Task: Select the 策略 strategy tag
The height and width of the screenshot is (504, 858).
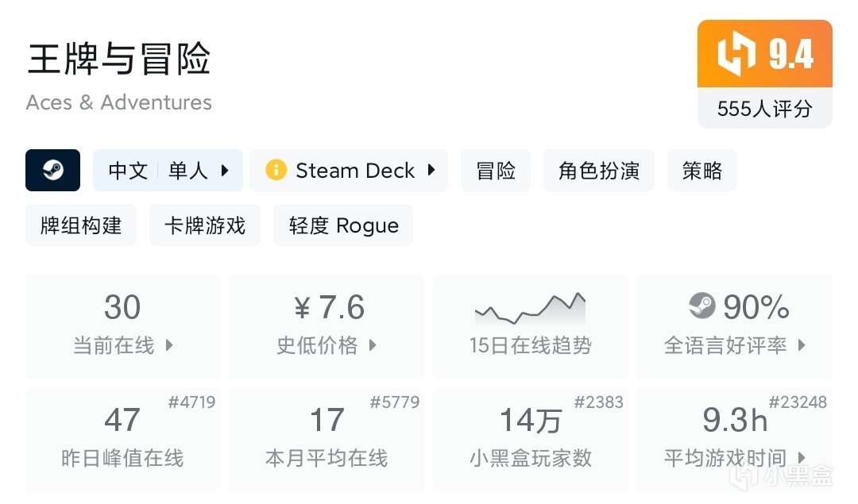Action: 701,170
